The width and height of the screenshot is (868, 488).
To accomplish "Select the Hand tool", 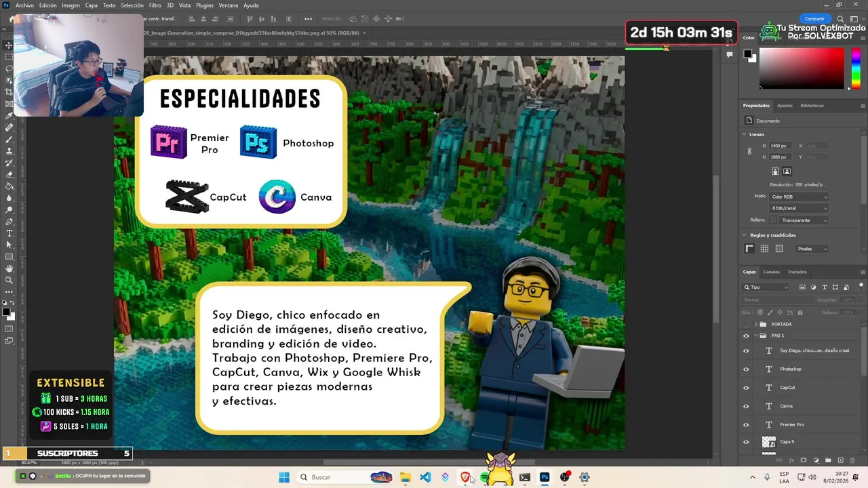I will (9, 268).
